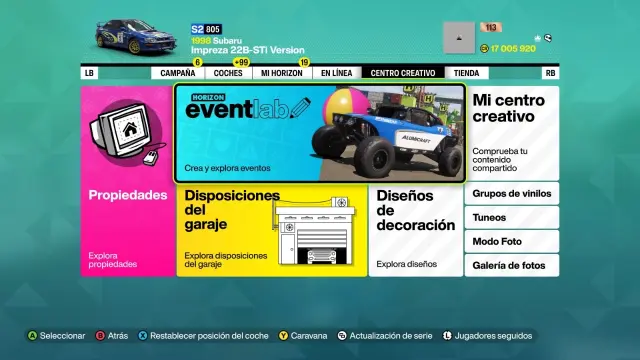Click the A button Seleccionar icon
This screenshot has width=640, height=360.
(x=32, y=336)
